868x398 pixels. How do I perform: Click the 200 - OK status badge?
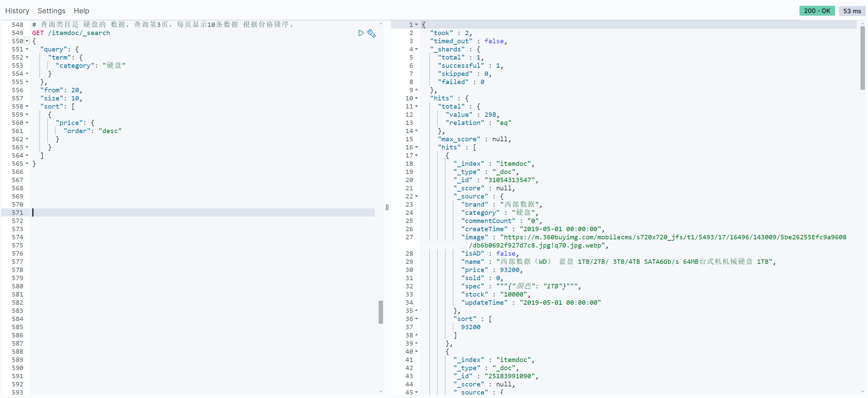click(817, 11)
